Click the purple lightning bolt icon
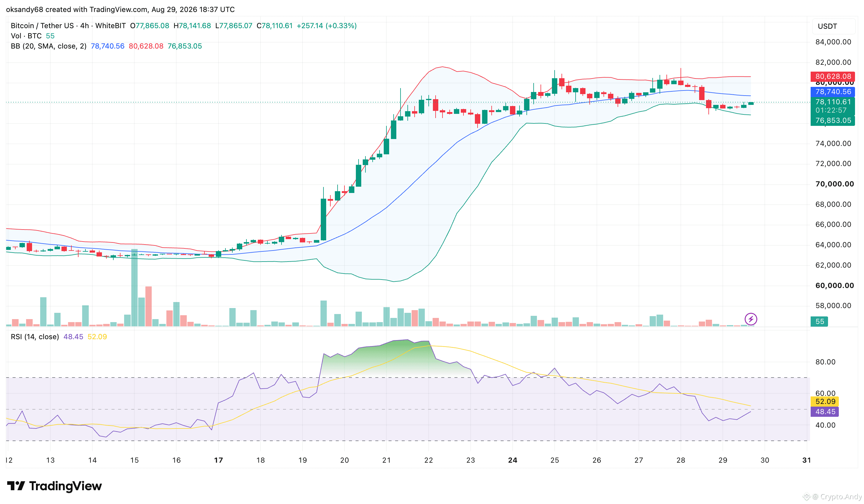 pos(750,319)
